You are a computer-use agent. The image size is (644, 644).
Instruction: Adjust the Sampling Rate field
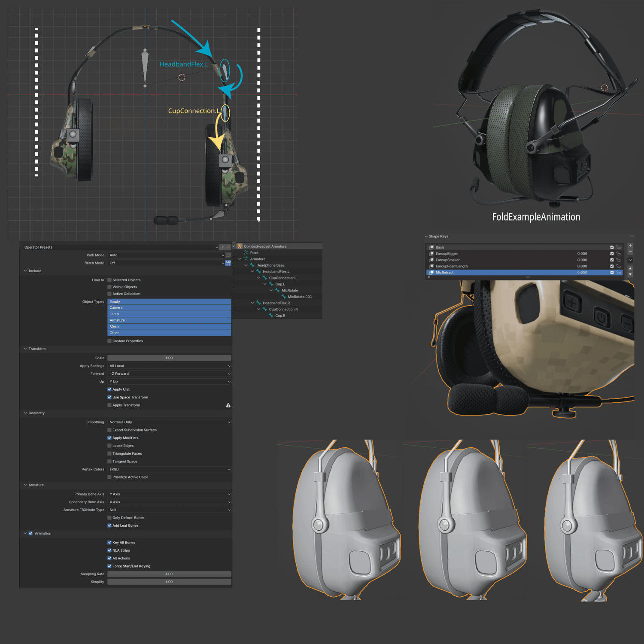[169, 574]
